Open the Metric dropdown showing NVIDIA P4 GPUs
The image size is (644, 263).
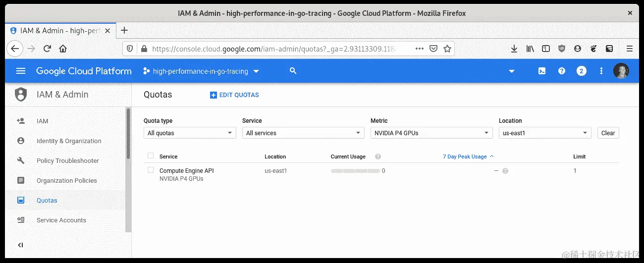pos(431,133)
